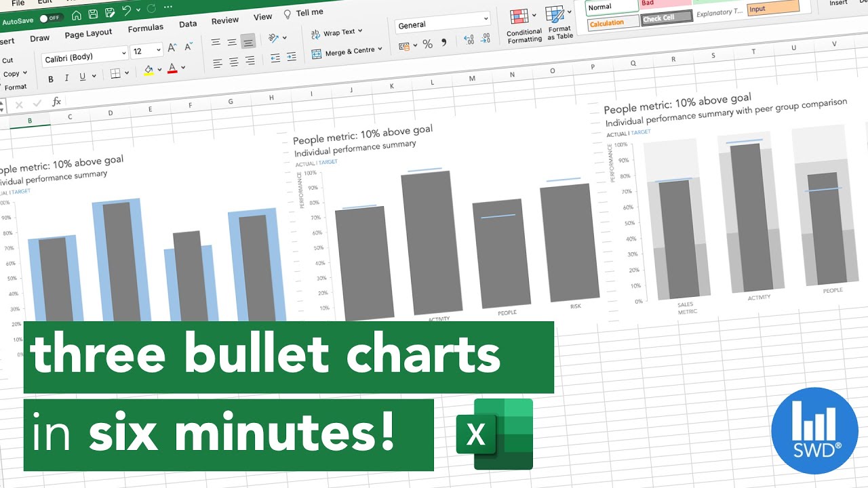Toggle bottom vertical alignment (highlighted)
Screen dimensions: 868x488
(x=248, y=41)
